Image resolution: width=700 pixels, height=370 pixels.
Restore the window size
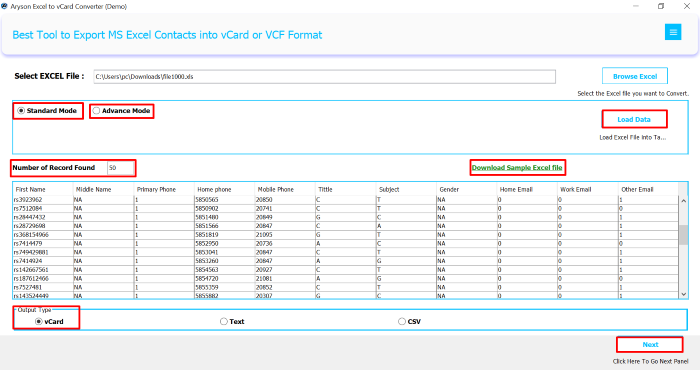coord(661,6)
